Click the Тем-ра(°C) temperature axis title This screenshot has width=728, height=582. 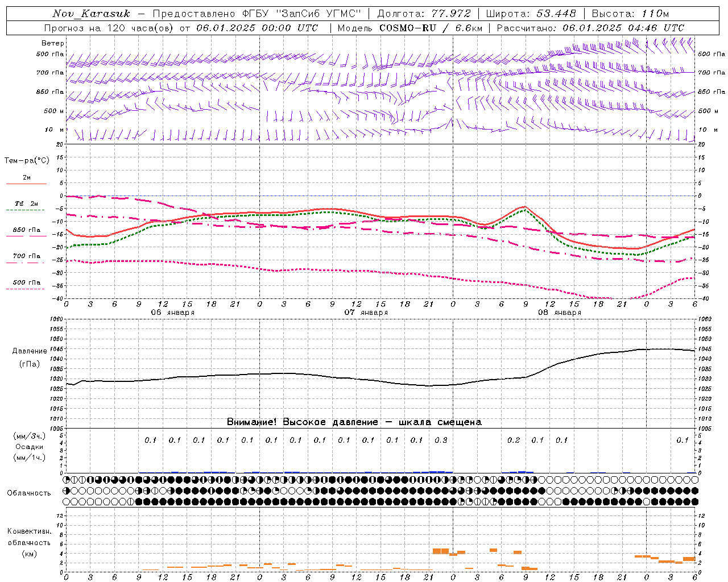pyautogui.click(x=27, y=161)
